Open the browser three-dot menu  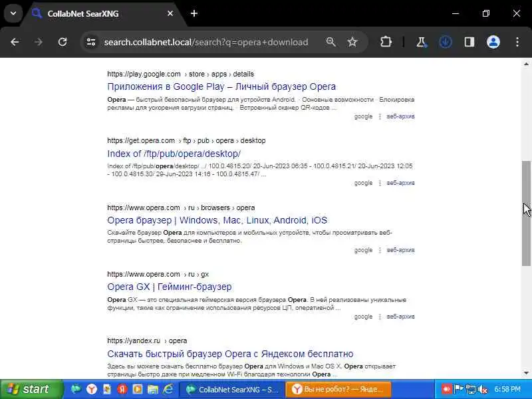[x=517, y=42]
